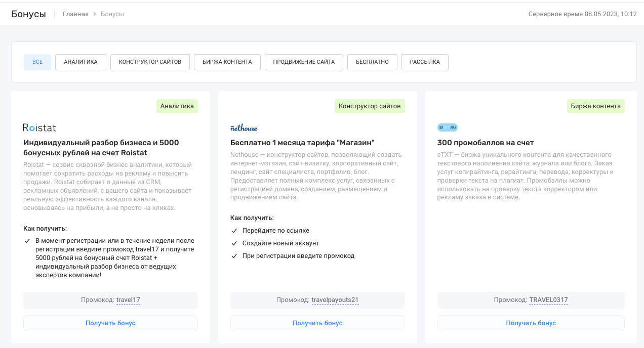
Task: Click the Перейдите по ссылке step
Action: tap(276, 231)
